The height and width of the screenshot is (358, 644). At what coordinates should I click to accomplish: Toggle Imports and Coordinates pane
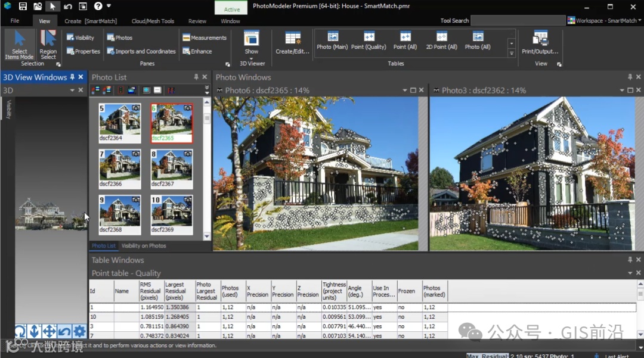141,51
